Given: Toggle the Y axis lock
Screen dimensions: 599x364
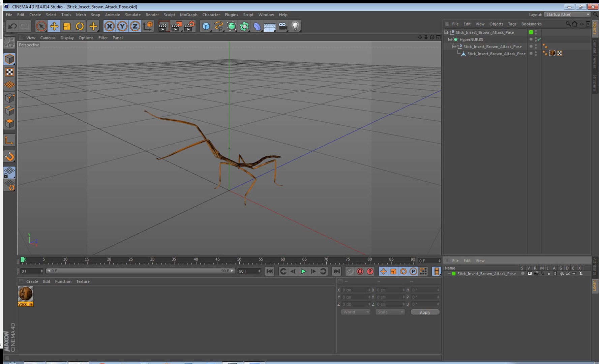Looking at the screenshot, I should pos(122,26).
